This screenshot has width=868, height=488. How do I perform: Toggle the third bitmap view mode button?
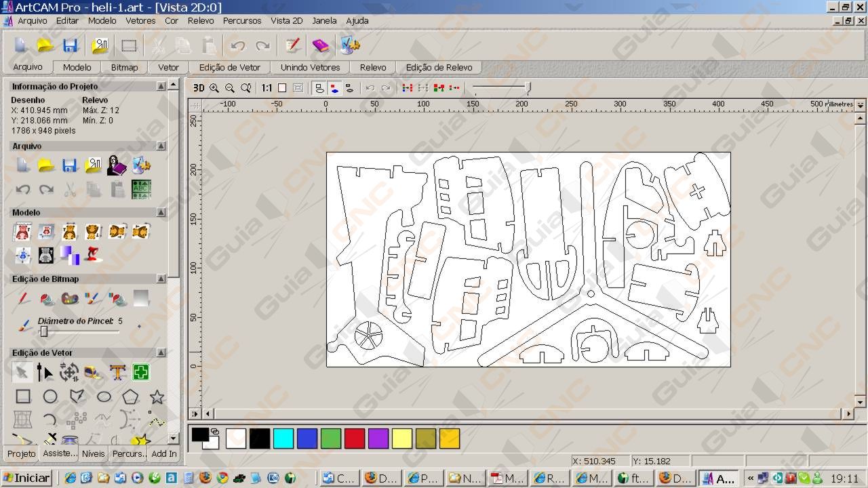349,88
